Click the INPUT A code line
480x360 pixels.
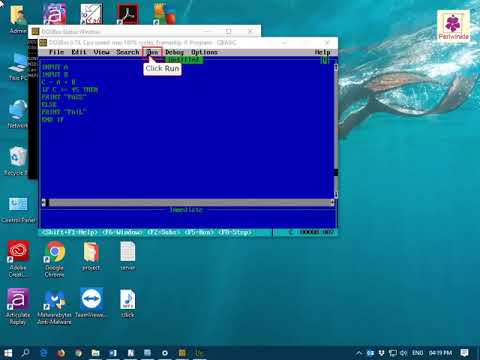[x=55, y=67]
